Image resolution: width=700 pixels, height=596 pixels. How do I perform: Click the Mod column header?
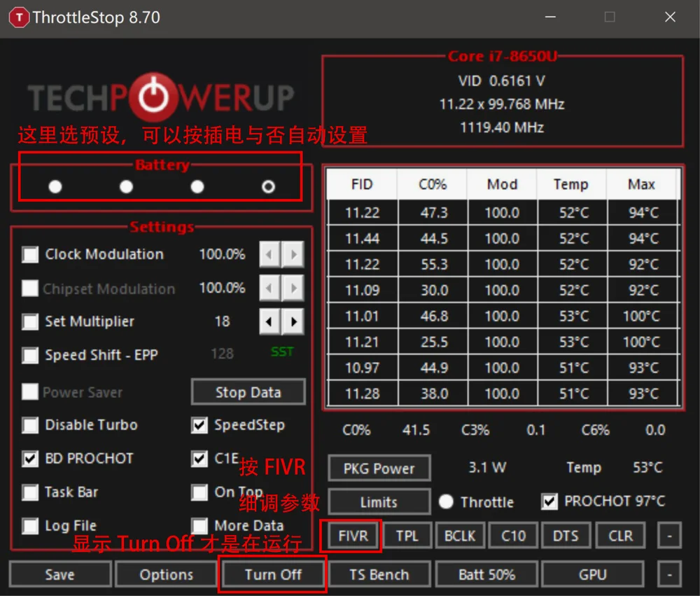(x=502, y=184)
